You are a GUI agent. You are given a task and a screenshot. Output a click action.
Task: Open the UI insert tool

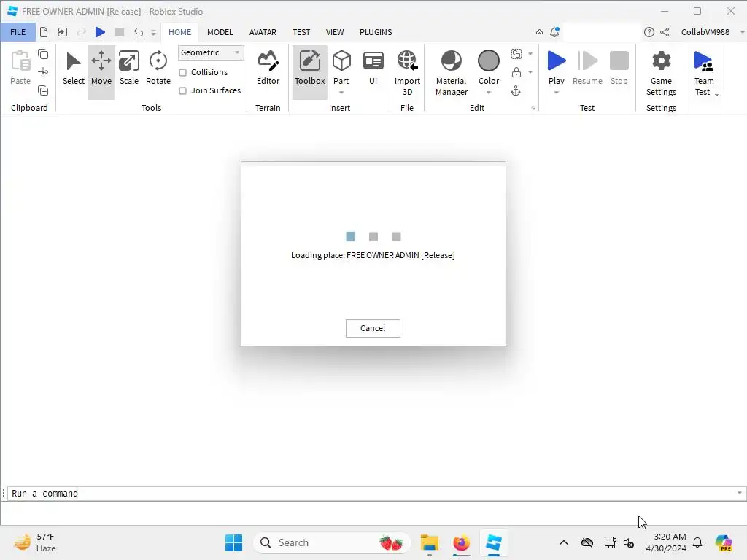373,68
